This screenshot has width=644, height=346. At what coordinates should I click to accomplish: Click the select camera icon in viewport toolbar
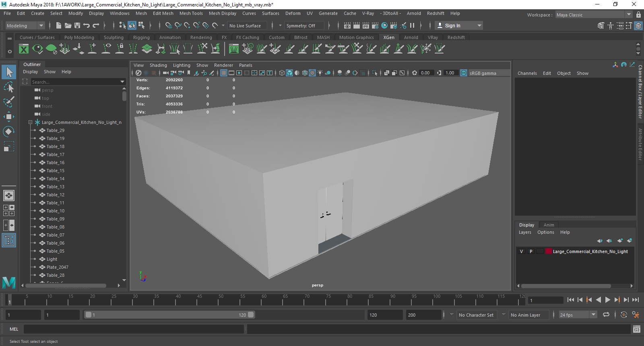pyautogui.click(x=165, y=73)
